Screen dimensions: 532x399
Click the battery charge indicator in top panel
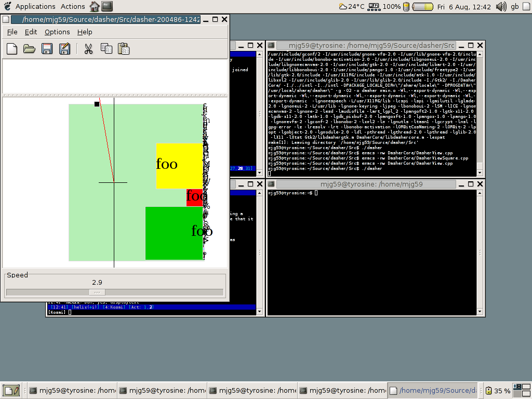tap(422, 7)
